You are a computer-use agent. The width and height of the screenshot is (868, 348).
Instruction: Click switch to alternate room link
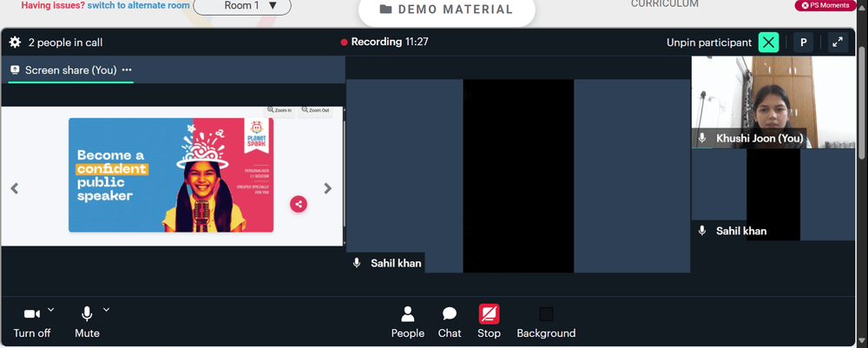pos(138,5)
